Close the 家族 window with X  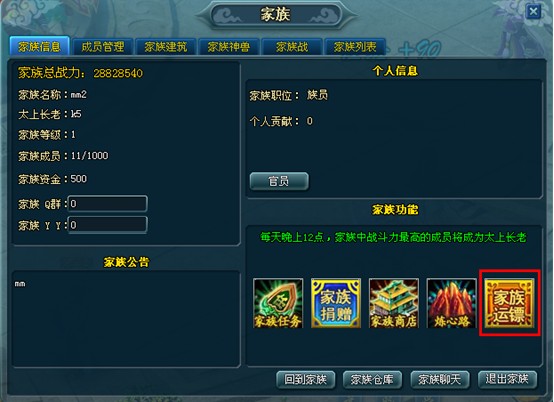coord(533,11)
